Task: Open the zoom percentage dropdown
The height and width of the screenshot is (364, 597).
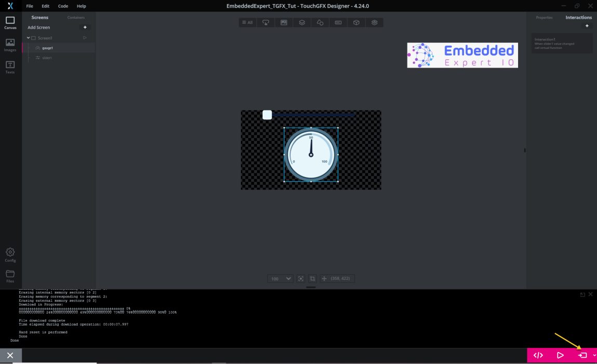Action: [x=280, y=278]
